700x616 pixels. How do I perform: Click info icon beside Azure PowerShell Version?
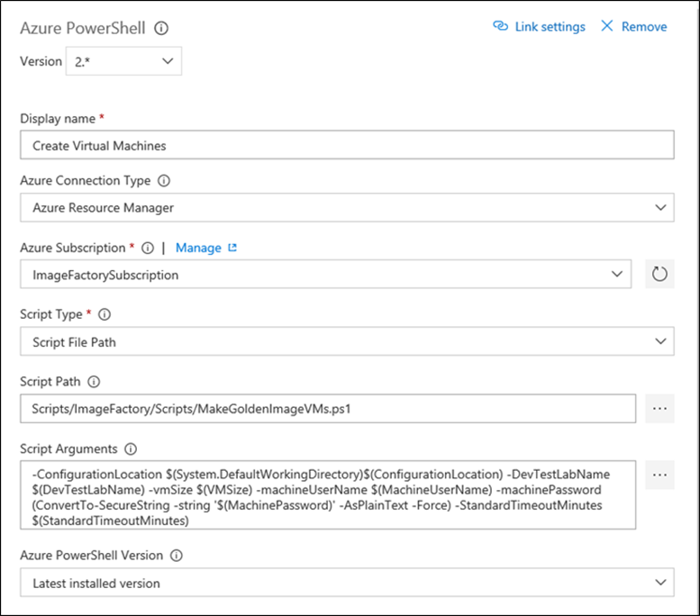coord(176,557)
